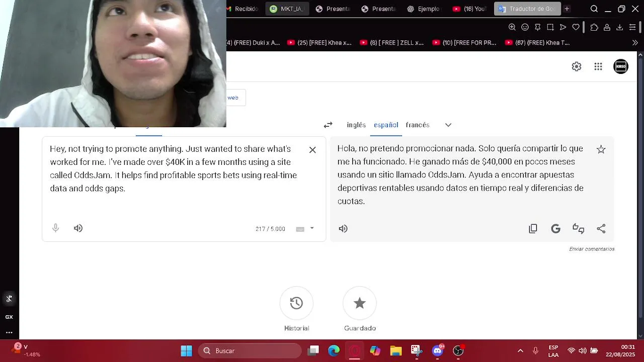The height and width of the screenshot is (362, 644).
Task: Select francés as target language
Action: (418, 125)
